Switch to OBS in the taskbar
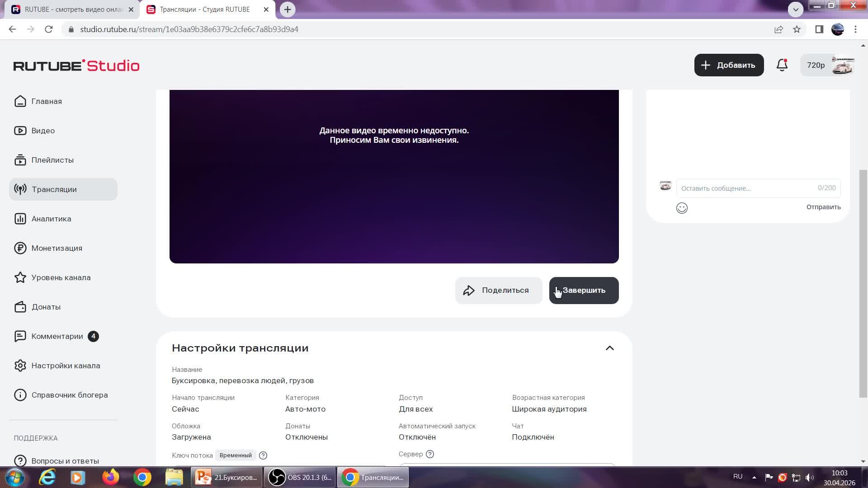Screen dimensions: 868x488 pyautogui.click(x=300, y=478)
